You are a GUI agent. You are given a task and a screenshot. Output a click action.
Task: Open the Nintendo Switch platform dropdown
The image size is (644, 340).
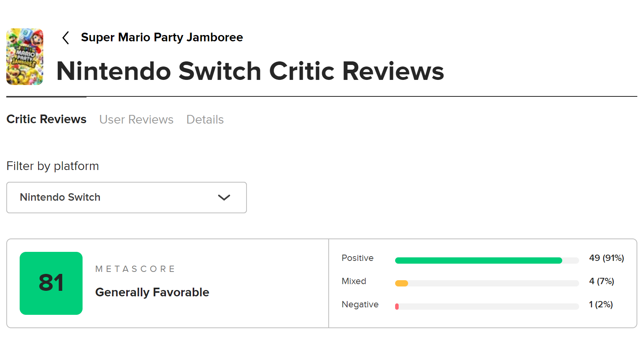coord(126,198)
